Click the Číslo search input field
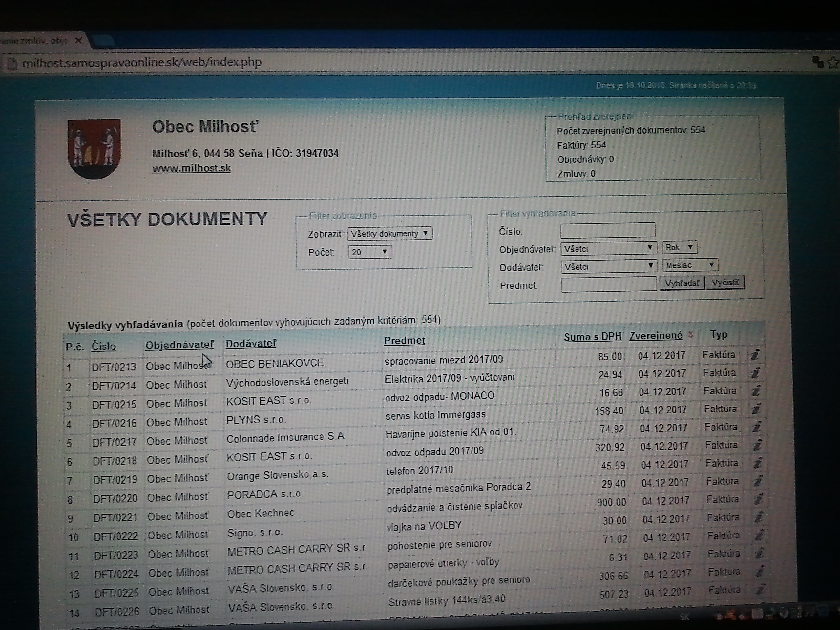Viewport: 840px width, 630px height. click(608, 230)
